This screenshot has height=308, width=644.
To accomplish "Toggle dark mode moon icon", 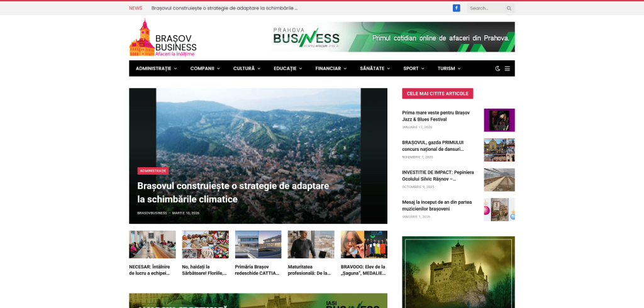I will [498, 69].
